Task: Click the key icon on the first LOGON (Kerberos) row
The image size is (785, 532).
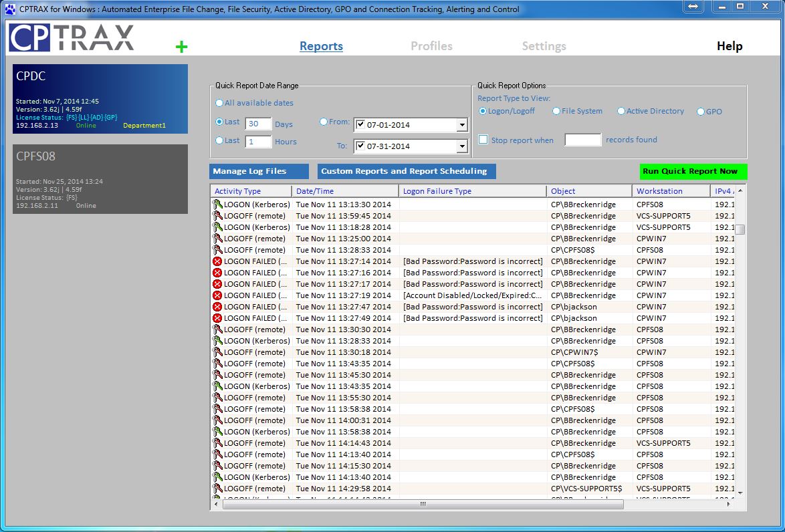Action: tap(217, 205)
